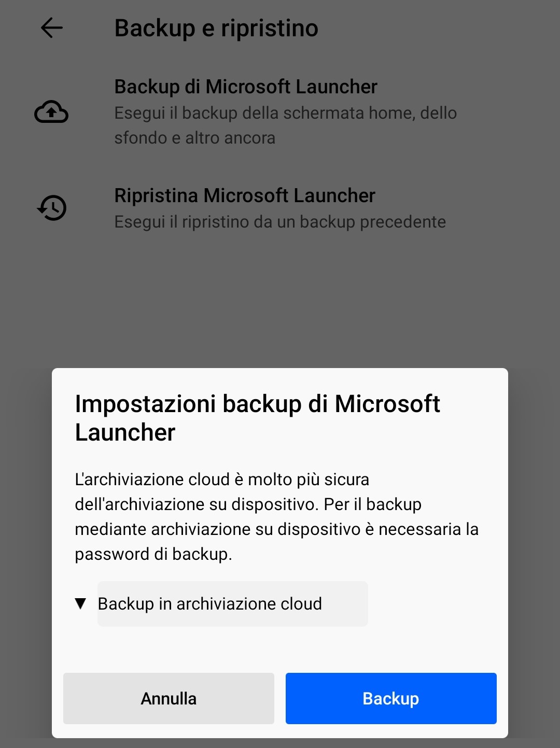Tap the restore history clock icon
The width and height of the screenshot is (560, 748).
(x=52, y=207)
